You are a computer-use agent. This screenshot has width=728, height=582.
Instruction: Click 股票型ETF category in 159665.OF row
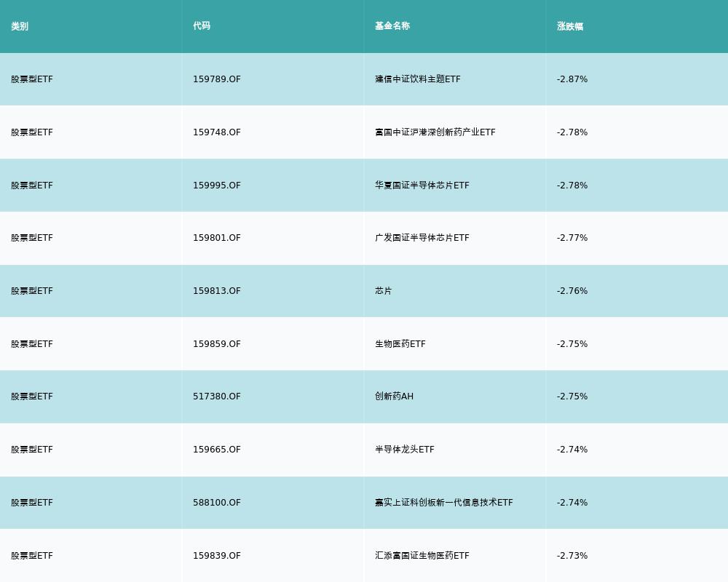click(32, 450)
